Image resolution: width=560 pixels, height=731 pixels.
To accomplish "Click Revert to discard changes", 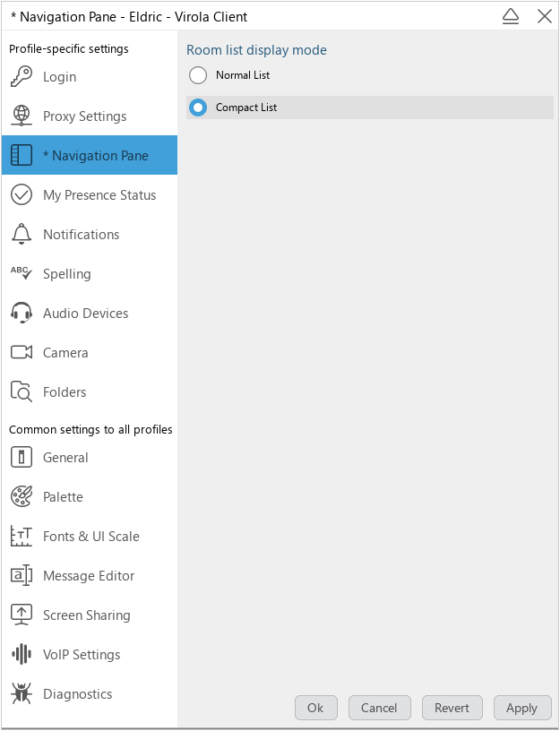I will pyautogui.click(x=452, y=708).
